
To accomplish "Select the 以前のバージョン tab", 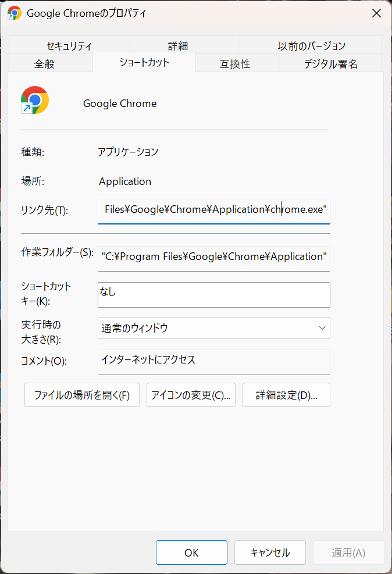I will tap(311, 45).
